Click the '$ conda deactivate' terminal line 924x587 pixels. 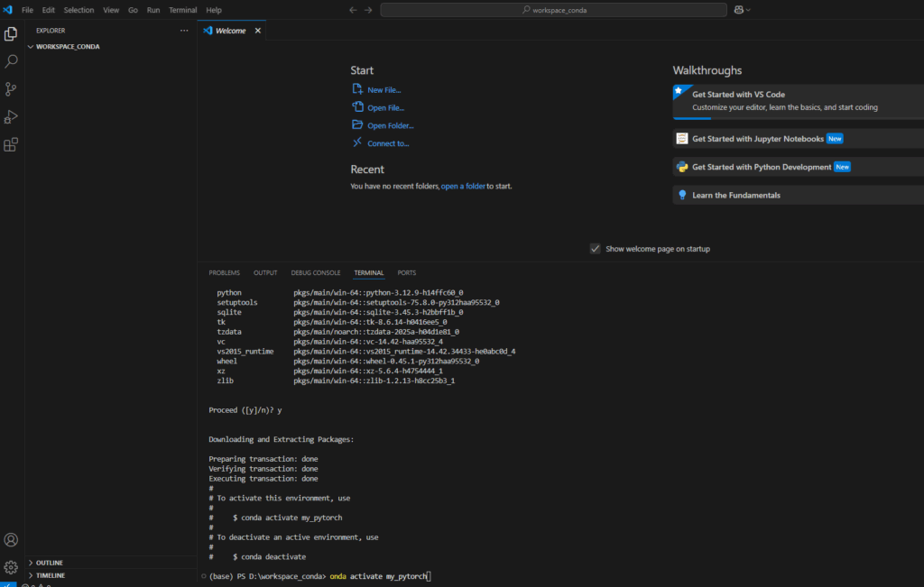pyautogui.click(x=269, y=556)
